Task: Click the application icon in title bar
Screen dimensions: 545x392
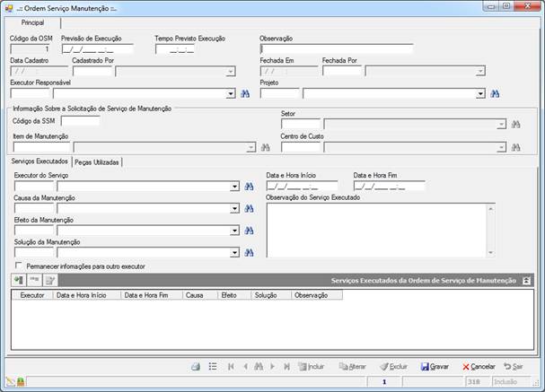Action: 9,8
